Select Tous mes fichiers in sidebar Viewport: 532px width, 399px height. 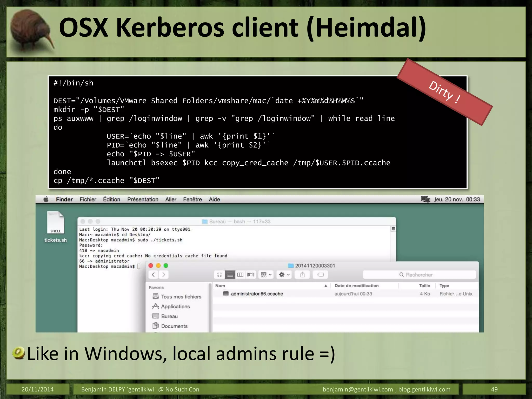tap(177, 296)
